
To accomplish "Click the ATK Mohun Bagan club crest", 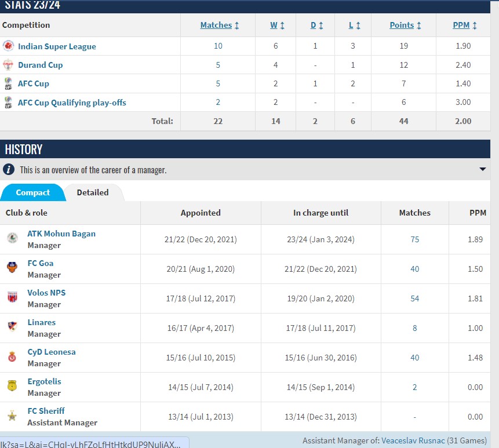I will 12,238.
